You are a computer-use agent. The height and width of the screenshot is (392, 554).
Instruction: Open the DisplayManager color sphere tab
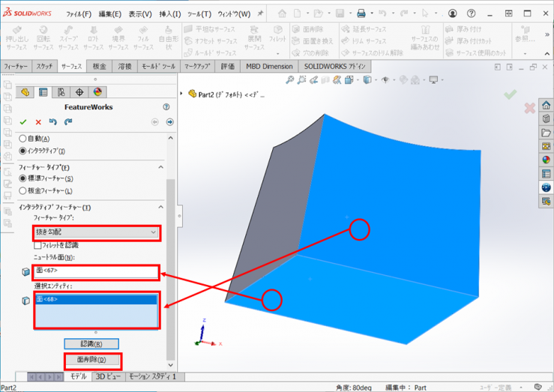pyautogui.click(x=97, y=92)
